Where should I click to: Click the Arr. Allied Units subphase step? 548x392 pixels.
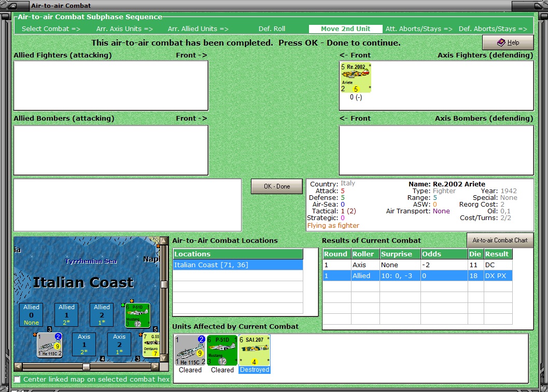198,29
